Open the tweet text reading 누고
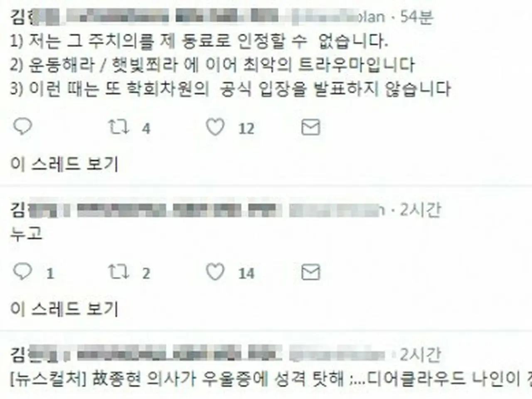Viewport: 532px width, 399px height. [26, 233]
